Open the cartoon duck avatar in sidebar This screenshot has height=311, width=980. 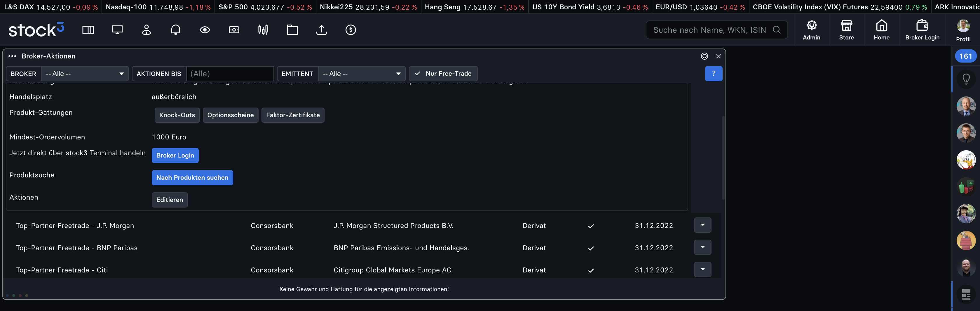(965, 160)
